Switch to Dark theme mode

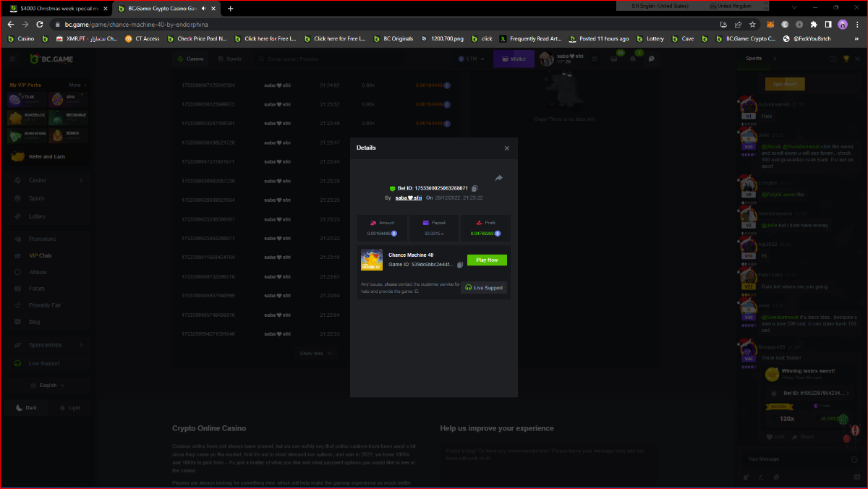(x=25, y=408)
